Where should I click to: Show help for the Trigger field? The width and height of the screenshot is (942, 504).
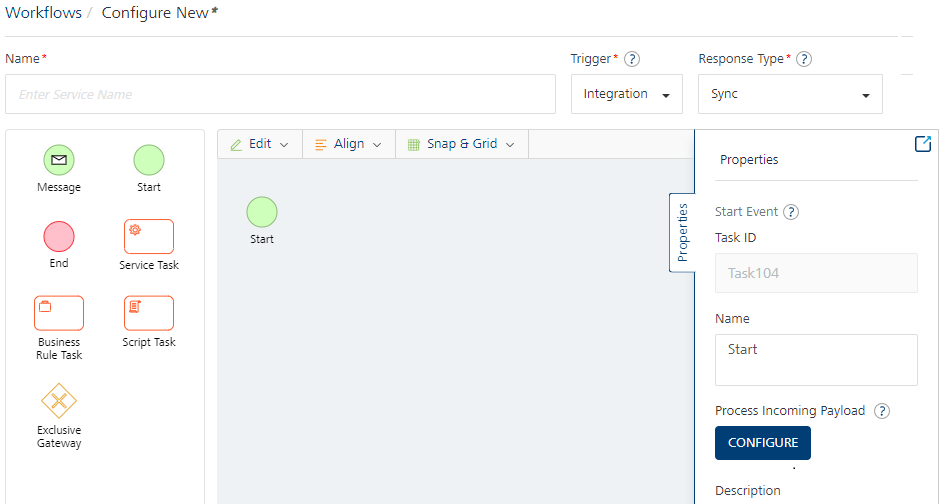click(x=632, y=59)
